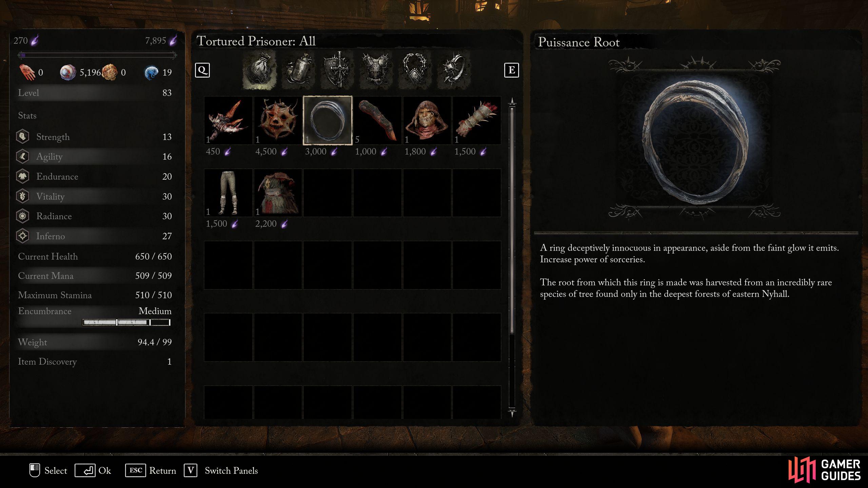The width and height of the screenshot is (868, 488).
Task: Click the Strength stat icon
Action: pos(23,137)
